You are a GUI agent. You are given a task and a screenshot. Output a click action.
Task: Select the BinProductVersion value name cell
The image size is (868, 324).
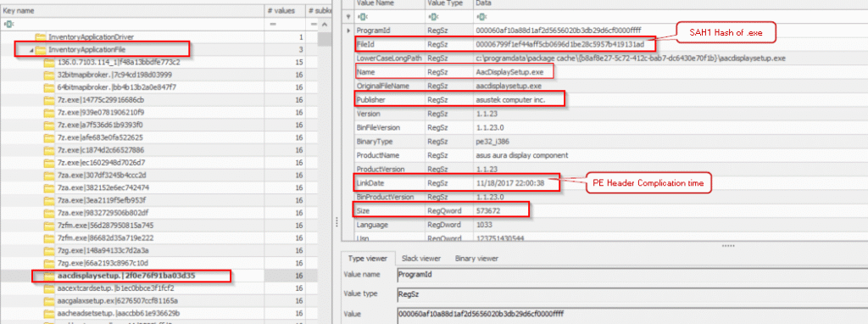click(x=389, y=197)
